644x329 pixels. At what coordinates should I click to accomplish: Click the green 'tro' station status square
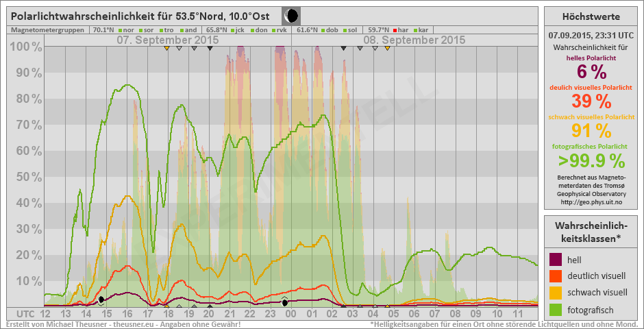coord(162,30)
